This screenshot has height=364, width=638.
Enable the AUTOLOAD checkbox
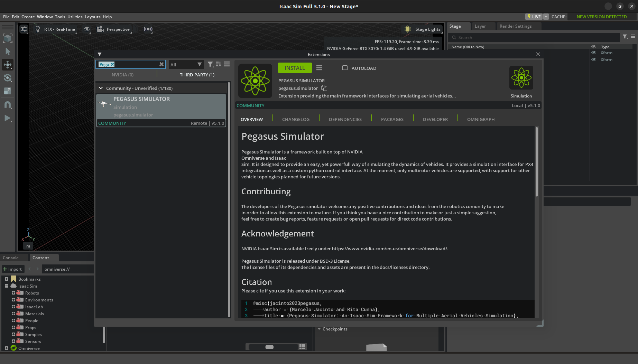(x=345, y=68)
